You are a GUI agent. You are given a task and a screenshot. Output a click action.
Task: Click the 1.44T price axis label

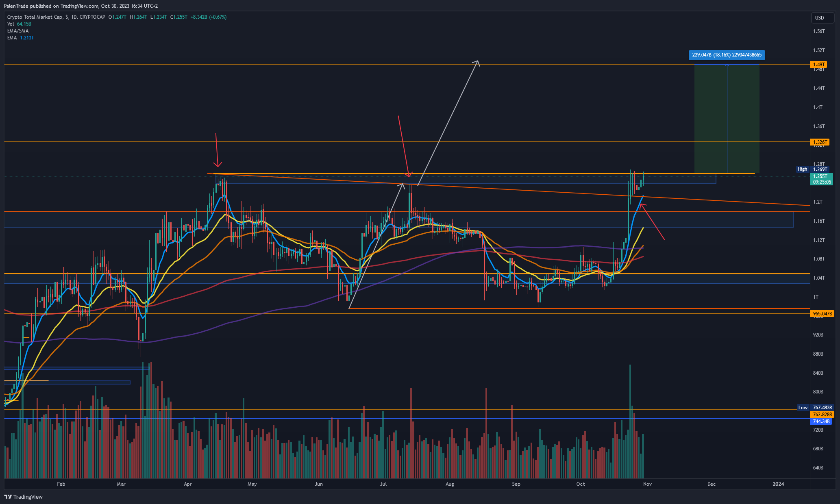[x=819, y=88]
